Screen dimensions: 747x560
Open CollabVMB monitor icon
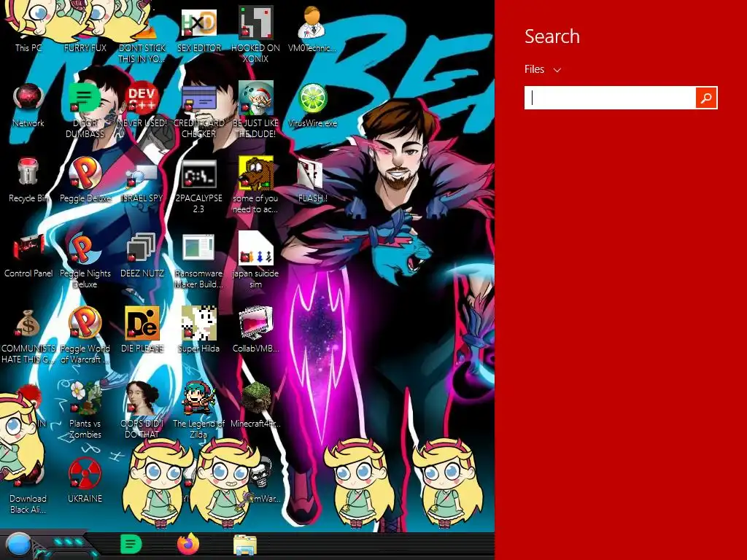pyautogui.click(x=256, y=323)
